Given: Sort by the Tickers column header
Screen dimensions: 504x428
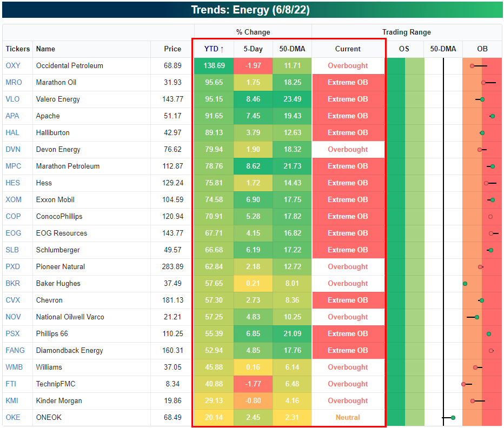Looking at the screenshot, I should click(x=18, y=49).
